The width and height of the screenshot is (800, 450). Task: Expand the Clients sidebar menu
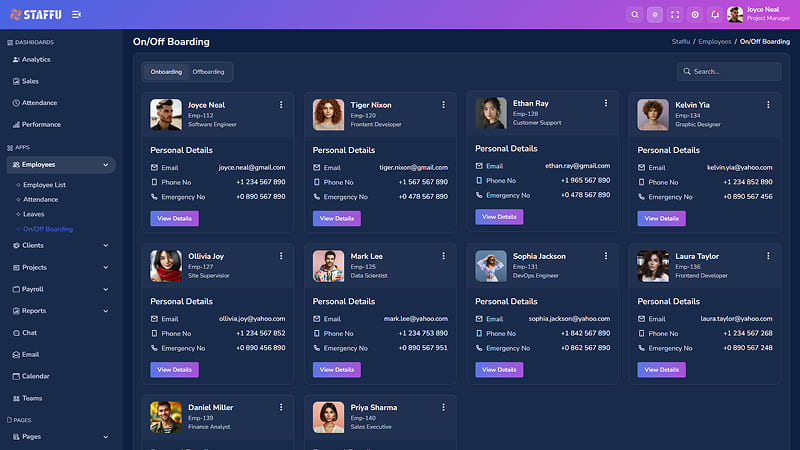(61, 245)
